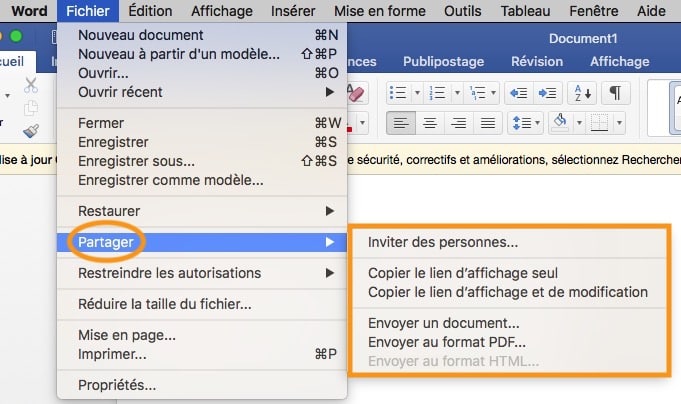Image resolution: width=681 pixels, height=404 pixels.
Task: Click the scissors Cut icon
Action: coord(31,85)
